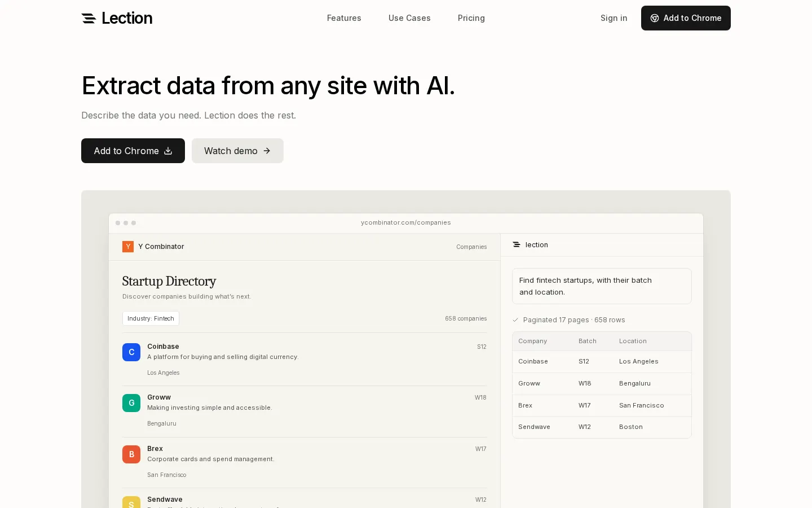Click the Startup Directory heading

click(169, 281)
